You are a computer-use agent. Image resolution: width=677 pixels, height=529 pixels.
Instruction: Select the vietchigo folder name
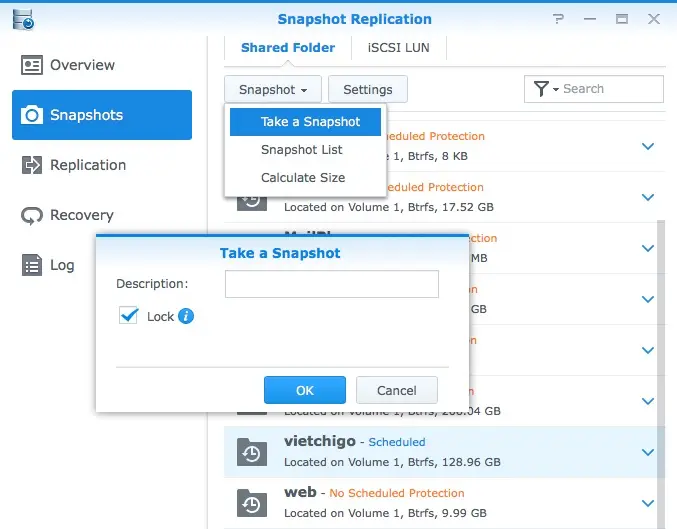(320, 441)
